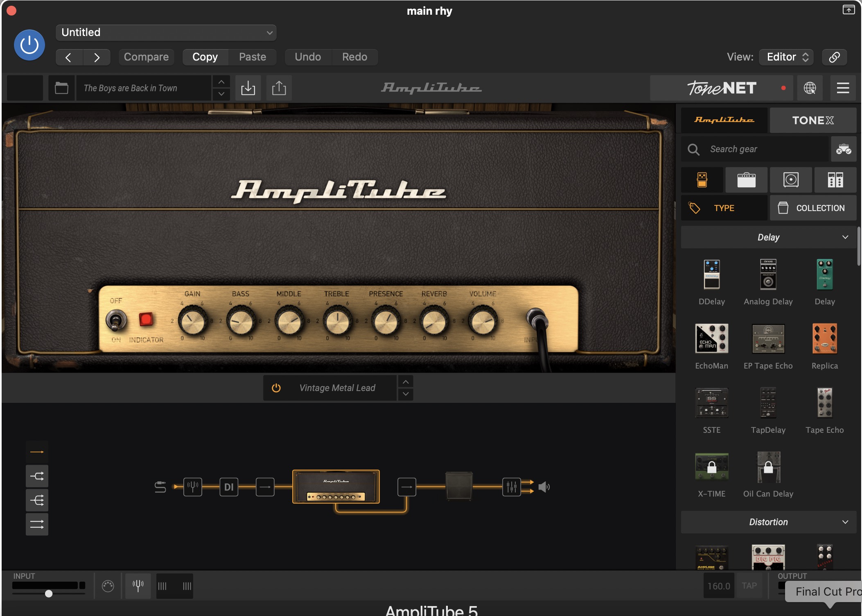Adjust the INPUT level slider handle
This screenshot has width=862, height=616.
click(x=49, y=594)
